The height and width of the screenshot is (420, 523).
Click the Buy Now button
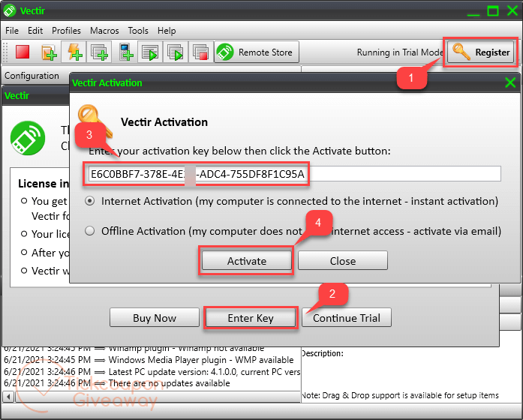pos(154,318)
